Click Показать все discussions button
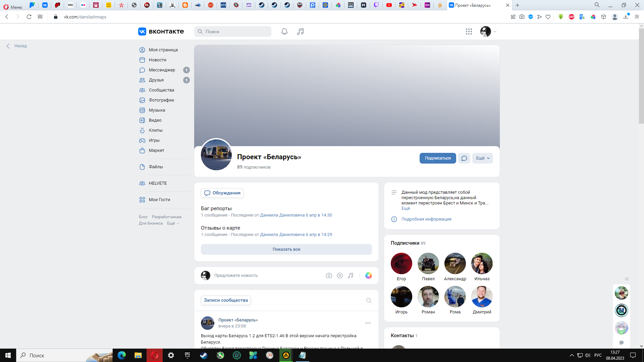The height and width of the screenshot is (362, 644). (x=286, y=249)
